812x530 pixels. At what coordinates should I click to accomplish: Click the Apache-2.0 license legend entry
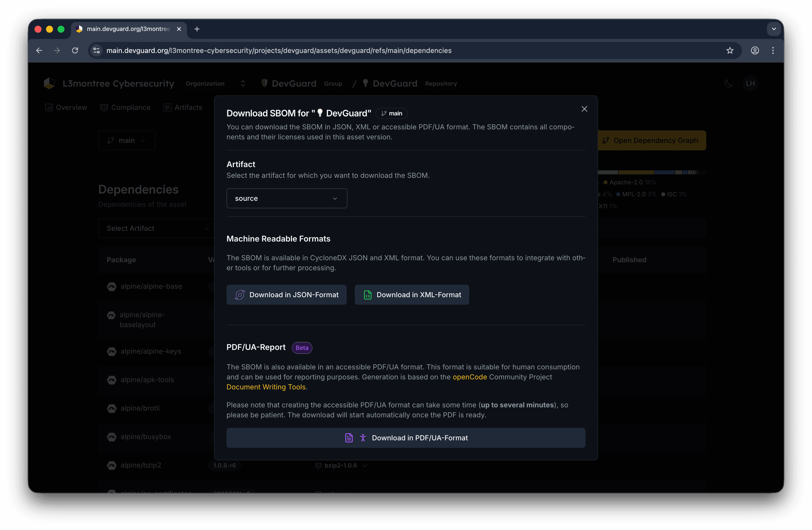(630, 182)
